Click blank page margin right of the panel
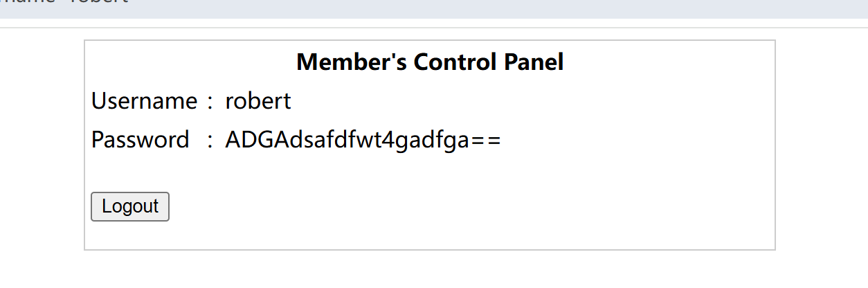Screen dimensions: 868x288 tap(820, 145)
